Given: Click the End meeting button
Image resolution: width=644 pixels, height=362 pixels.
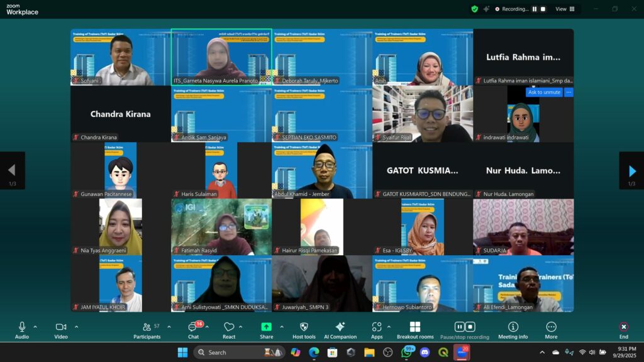Looking at the screenshot, I should point(623,327).
